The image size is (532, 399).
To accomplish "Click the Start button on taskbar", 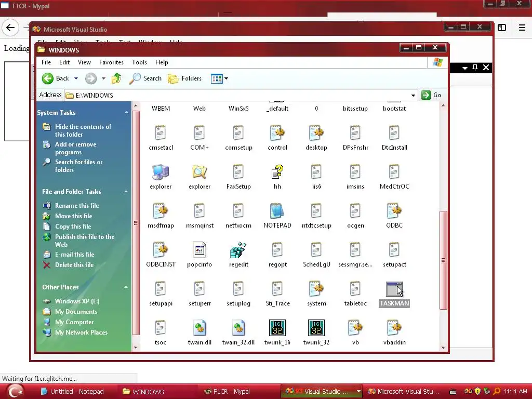I will (x=16, y=392).
